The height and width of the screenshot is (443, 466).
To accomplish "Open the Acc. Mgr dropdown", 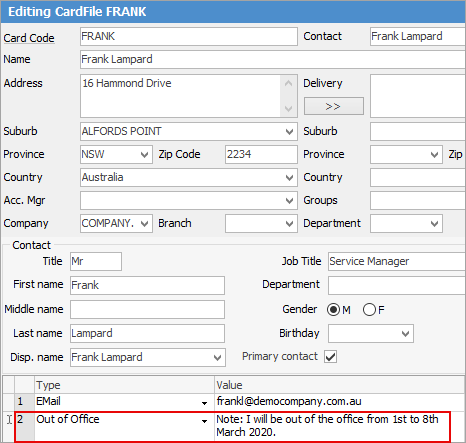I will [x=289, y=201].
